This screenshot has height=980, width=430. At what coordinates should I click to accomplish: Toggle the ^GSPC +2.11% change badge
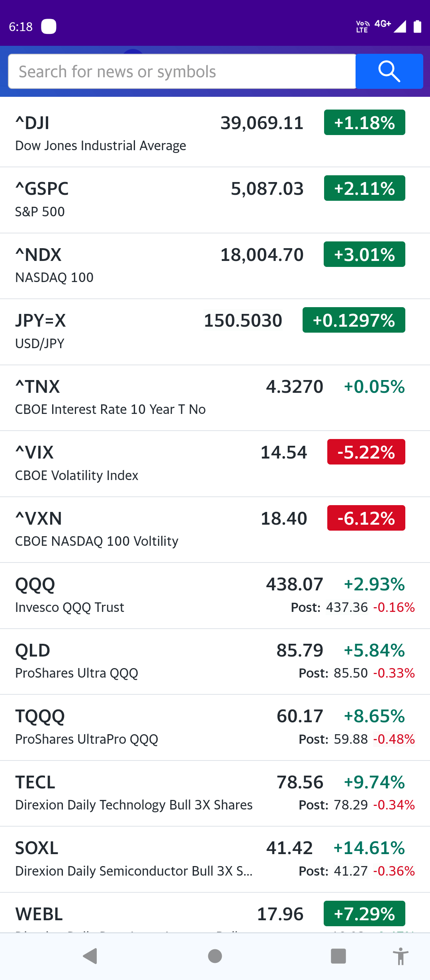364,188
